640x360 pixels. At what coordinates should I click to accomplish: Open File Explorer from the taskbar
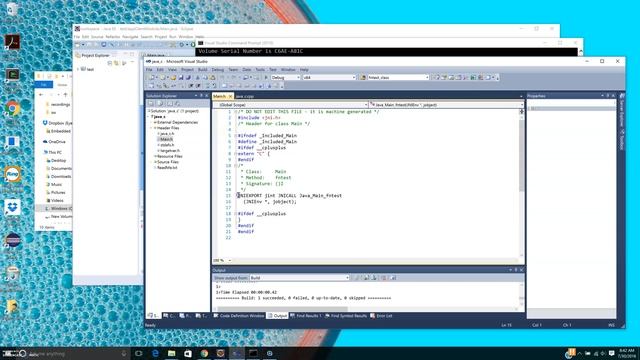click(x=171, y=353)
